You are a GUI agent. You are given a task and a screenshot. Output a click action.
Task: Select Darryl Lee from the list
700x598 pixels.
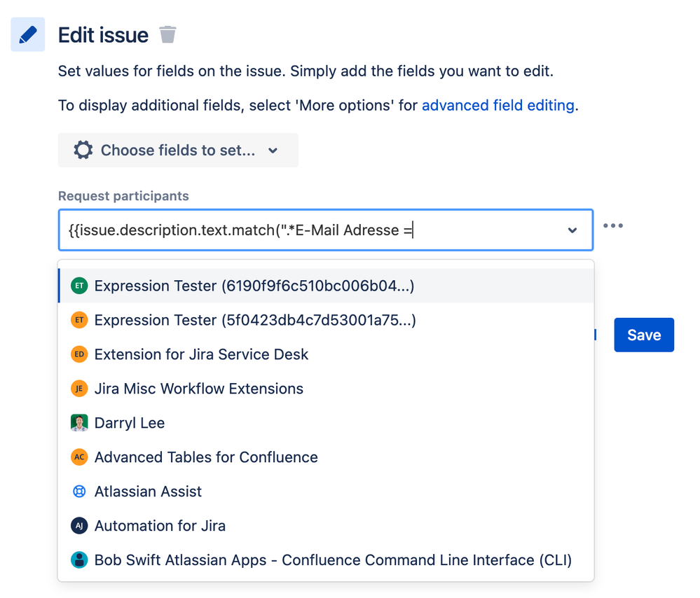click(326, 423)
